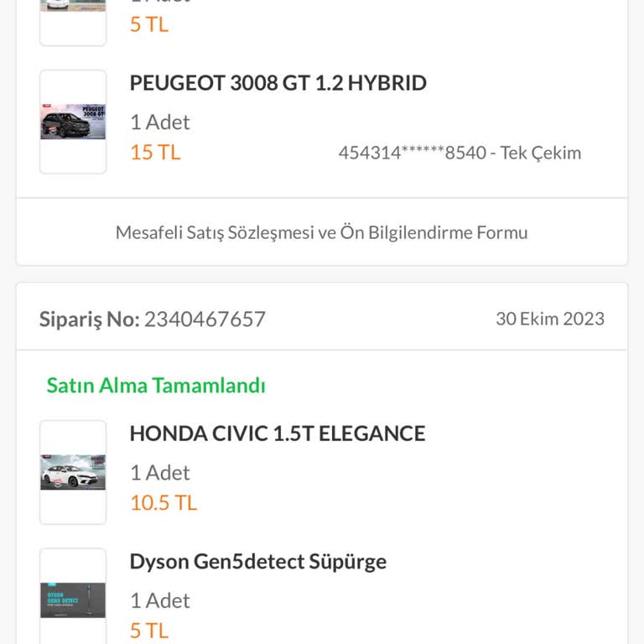Tap the card payment info ending 8540
The width and height of the screenshot is (644, 644).
(460, 153)
